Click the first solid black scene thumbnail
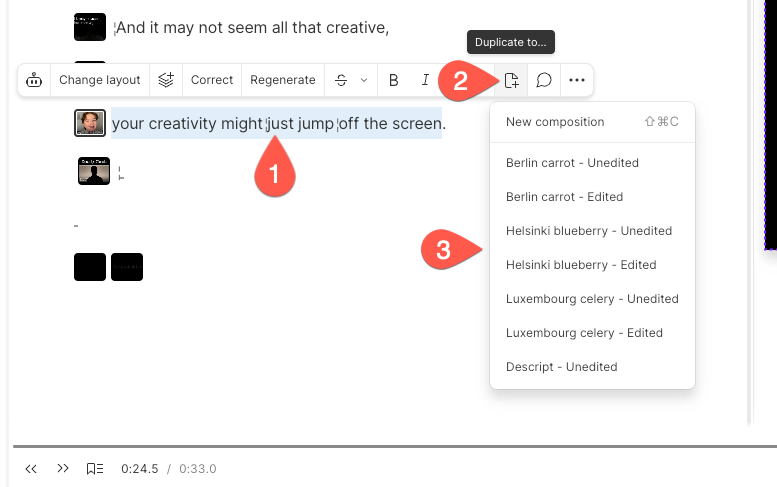The image size is (777, 487). click(90, 267)
